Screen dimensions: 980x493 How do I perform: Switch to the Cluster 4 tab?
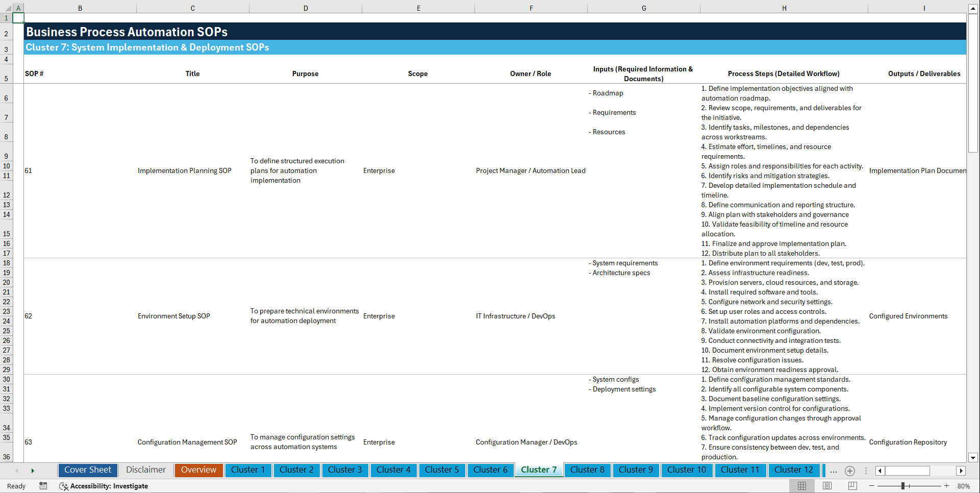tap(393, 470)
